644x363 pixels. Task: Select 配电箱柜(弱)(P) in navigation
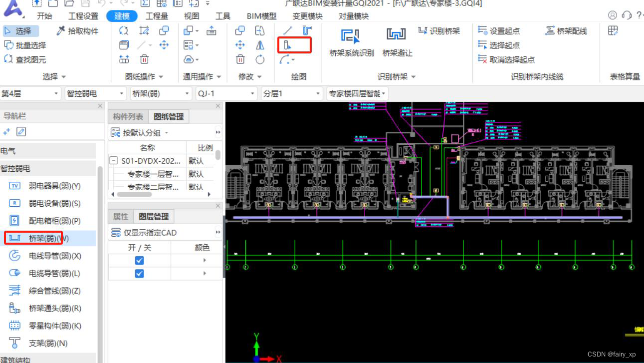(48, 221)
